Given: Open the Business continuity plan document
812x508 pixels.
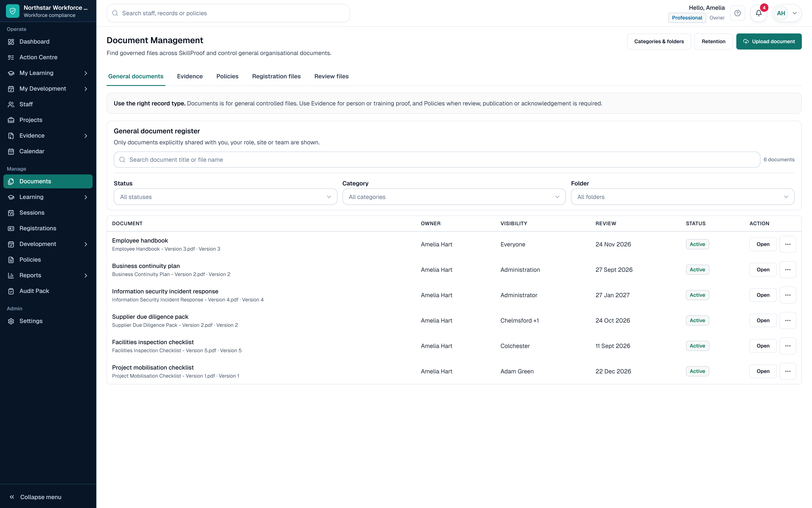Looking at the screenshot, I should point(763,270).
